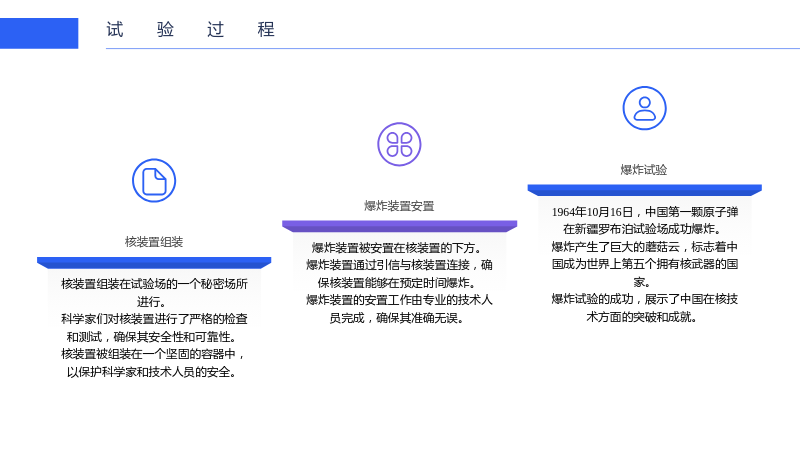Click the line about 引信与核装置连接
800x450 pixels.
399,274
